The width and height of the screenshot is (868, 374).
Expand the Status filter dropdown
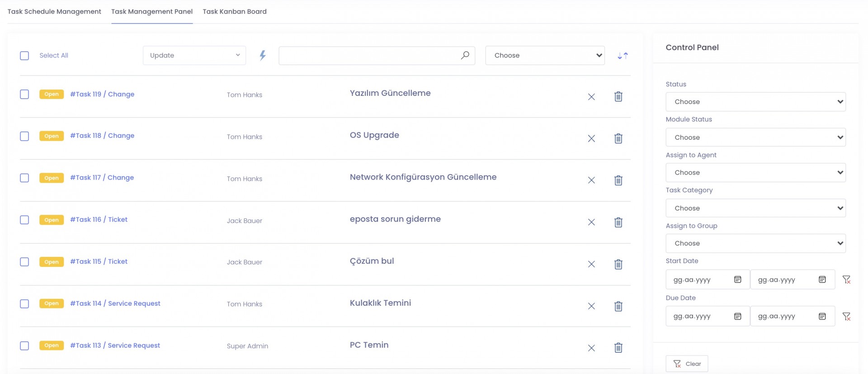[x=755, y=102]
